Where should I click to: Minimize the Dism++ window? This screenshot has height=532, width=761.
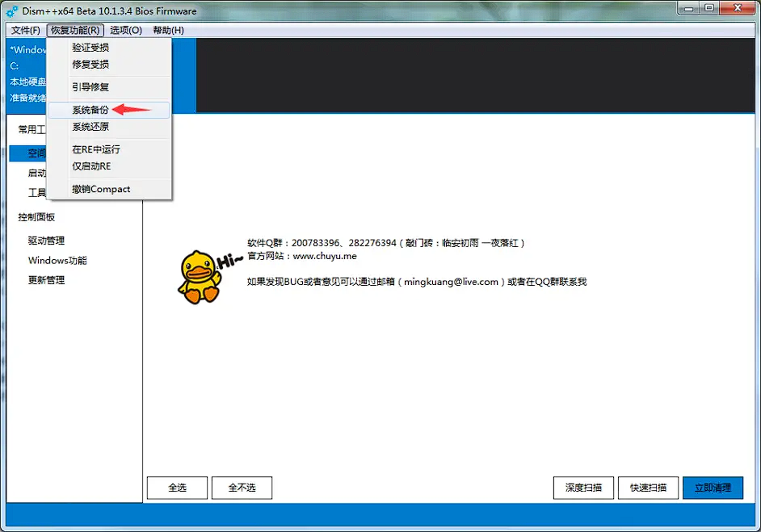[688, 8]
